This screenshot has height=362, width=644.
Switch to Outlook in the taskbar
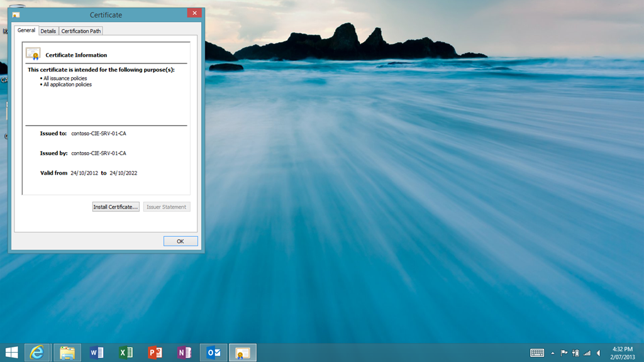pos(213,353)
